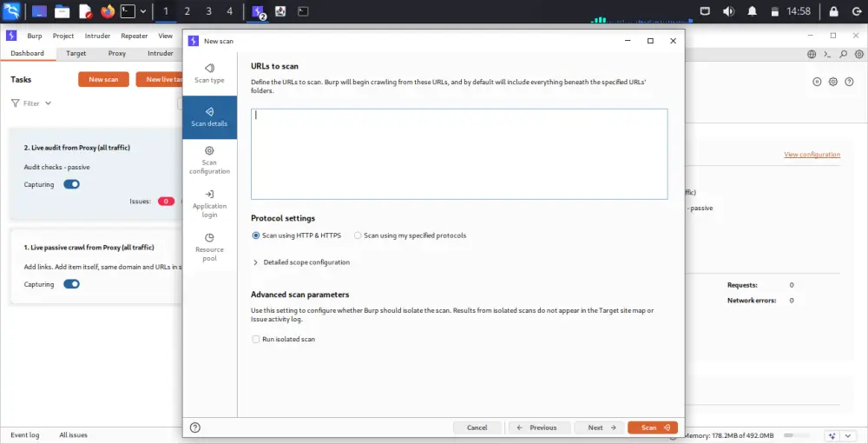Open Dashboard help question icon

click(x=849, y=82)
